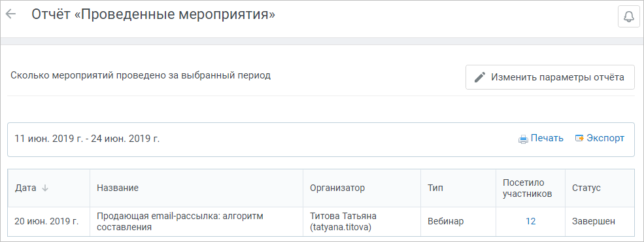Click the Тип column header
The width and height of the screenshot is (644, 242).
pos(435,188)
